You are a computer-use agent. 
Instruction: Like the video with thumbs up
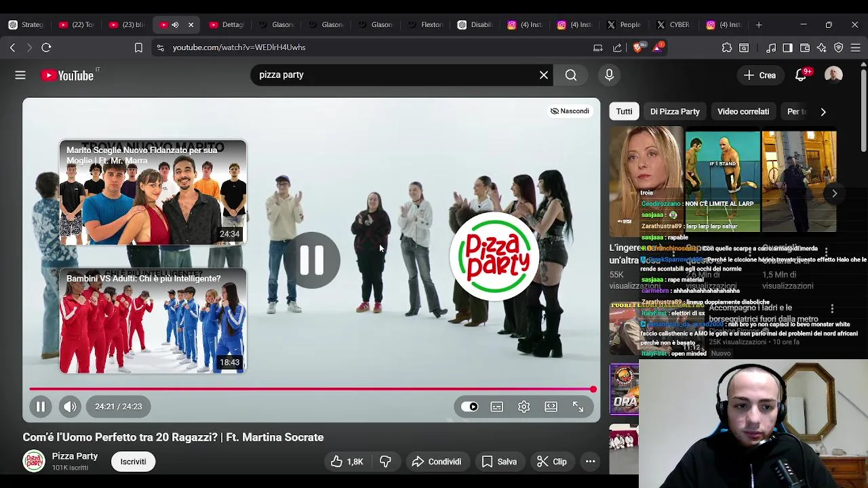pos(348,462)
